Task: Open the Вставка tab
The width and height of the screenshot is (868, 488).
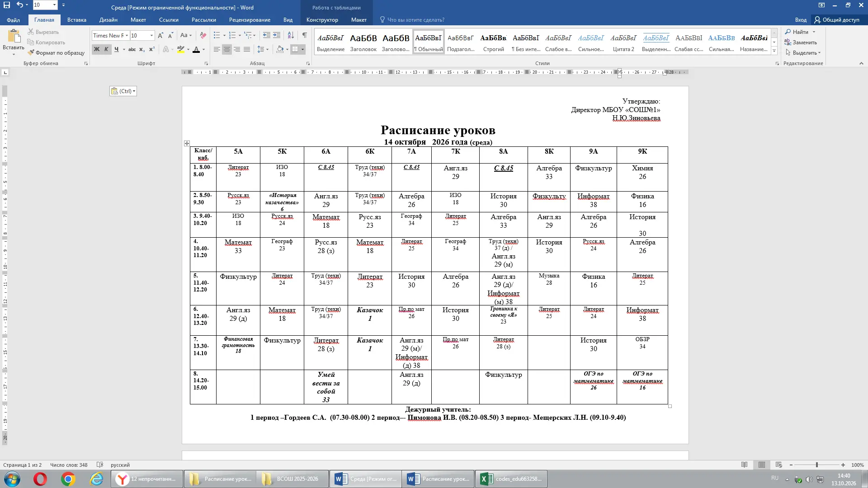Action: coord(77,20)
